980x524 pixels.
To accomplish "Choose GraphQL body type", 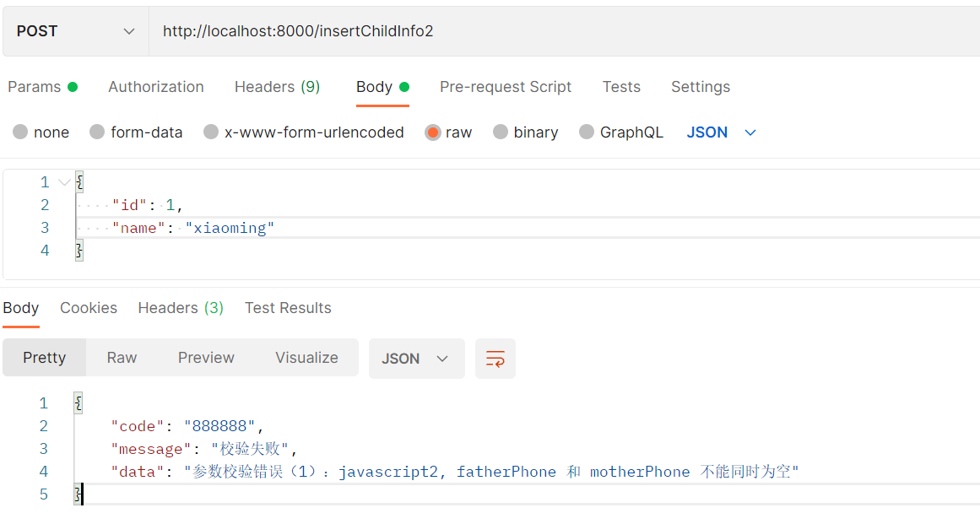I will point(621,132).
